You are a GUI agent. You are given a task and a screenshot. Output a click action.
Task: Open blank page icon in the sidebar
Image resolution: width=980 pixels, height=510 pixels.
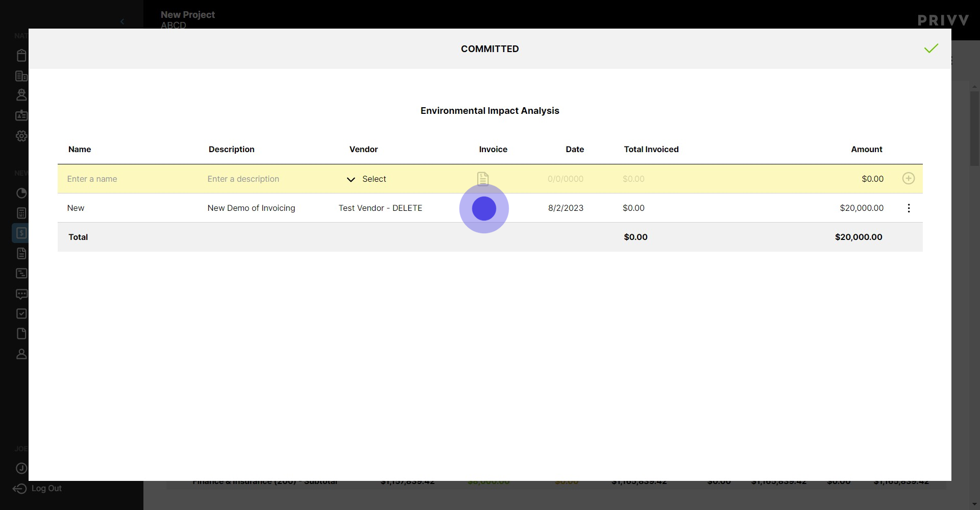pos(21,333)
